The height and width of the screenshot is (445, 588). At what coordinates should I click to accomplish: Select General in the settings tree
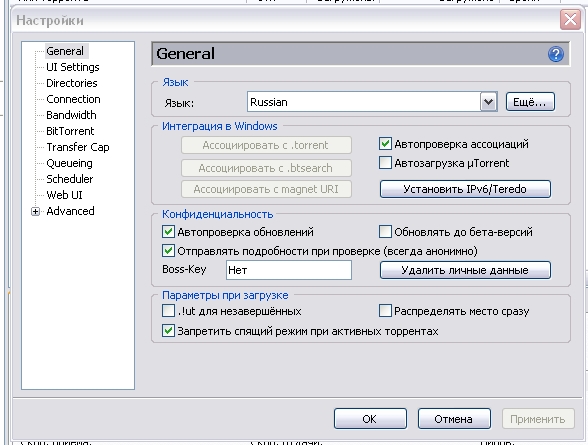point(65,51)
